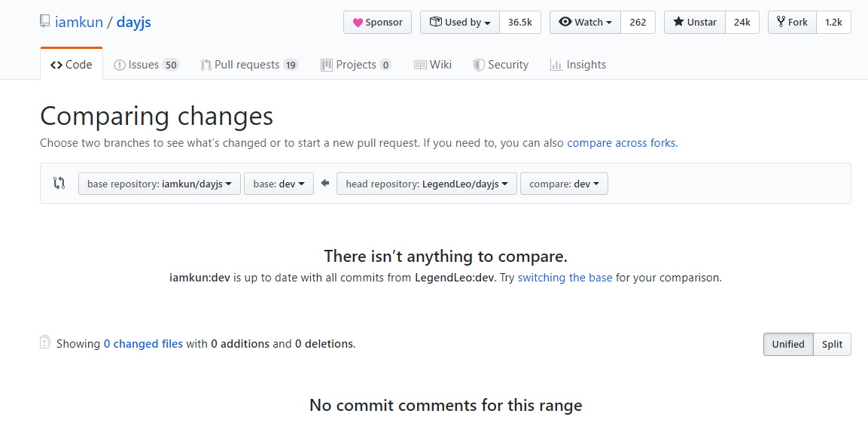
Task: Click the left arrow between base and head
Action: 325,184
